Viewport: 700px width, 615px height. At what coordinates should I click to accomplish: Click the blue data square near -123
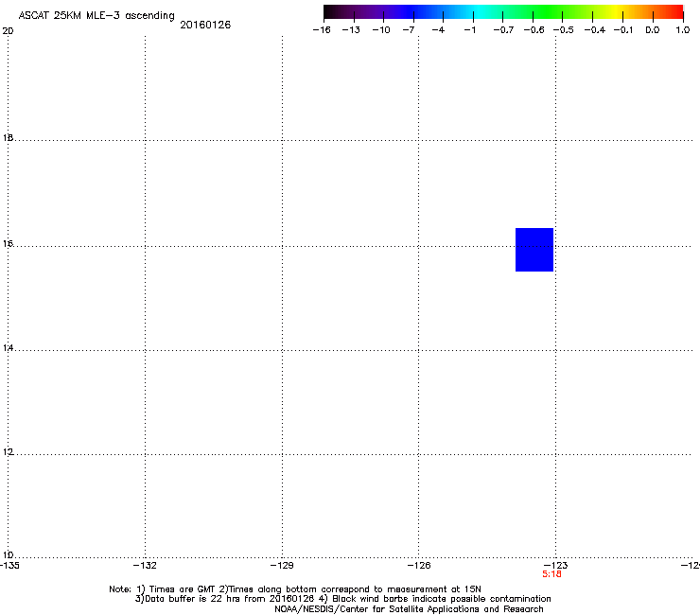pos(534,250)
